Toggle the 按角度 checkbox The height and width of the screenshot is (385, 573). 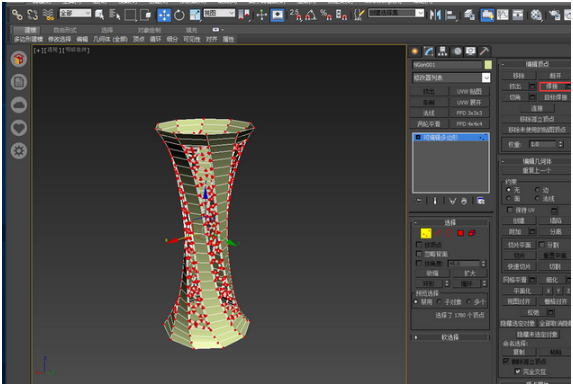tap(419, 263)
